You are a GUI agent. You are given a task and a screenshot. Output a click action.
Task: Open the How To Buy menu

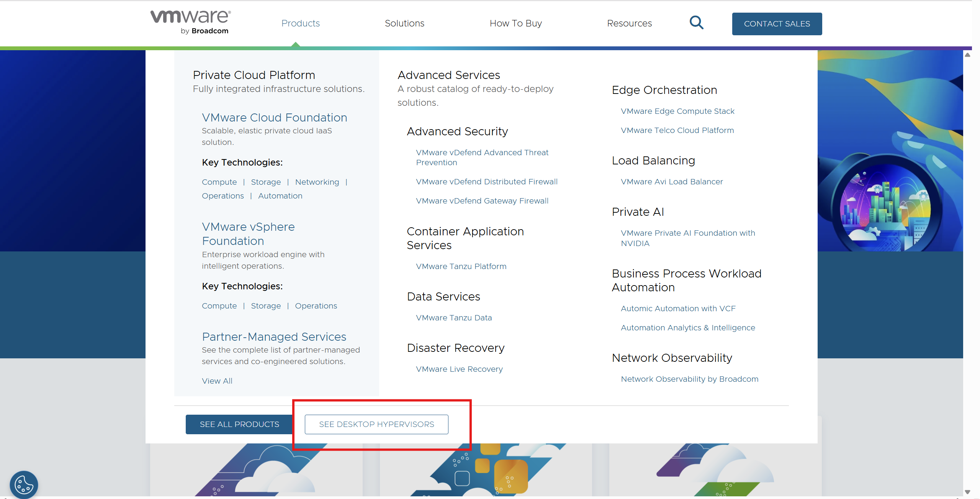[515, 23]
